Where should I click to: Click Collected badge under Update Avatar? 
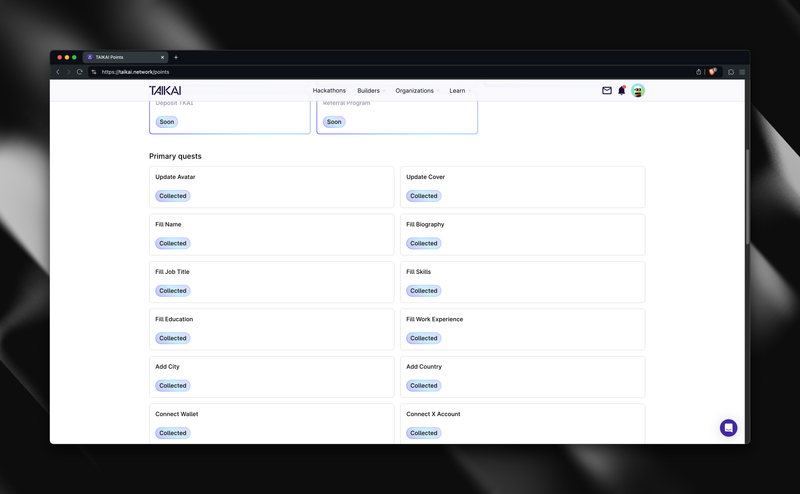[x=172, y=196]
